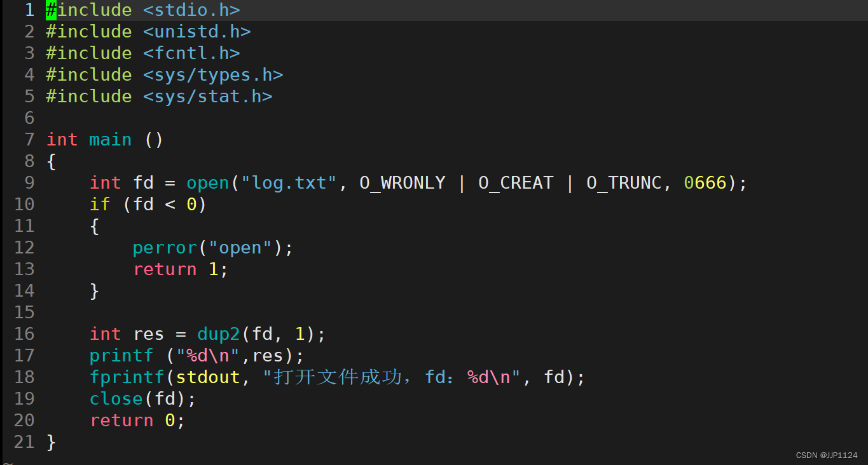Click the <sys/stat.h> header name

click(208, 97)
